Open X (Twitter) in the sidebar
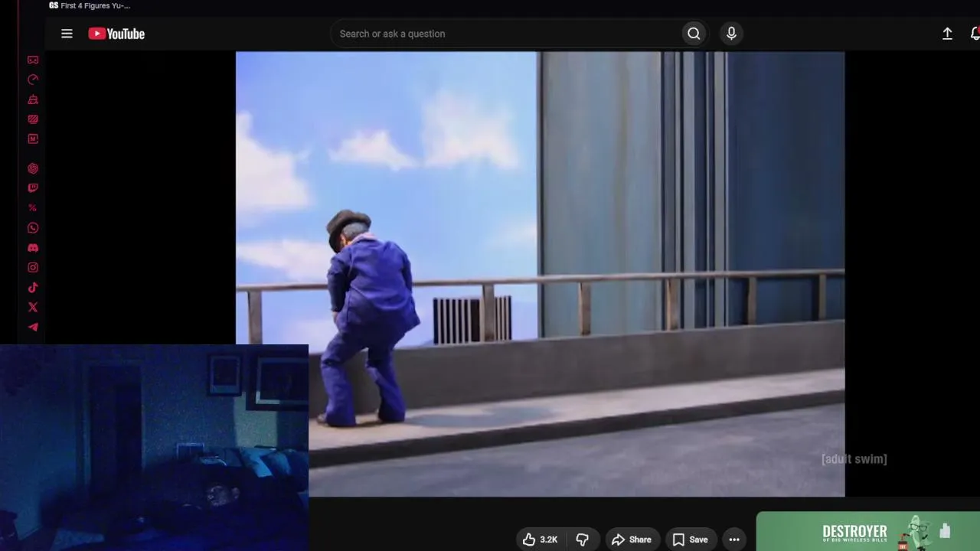 point(33,308)
